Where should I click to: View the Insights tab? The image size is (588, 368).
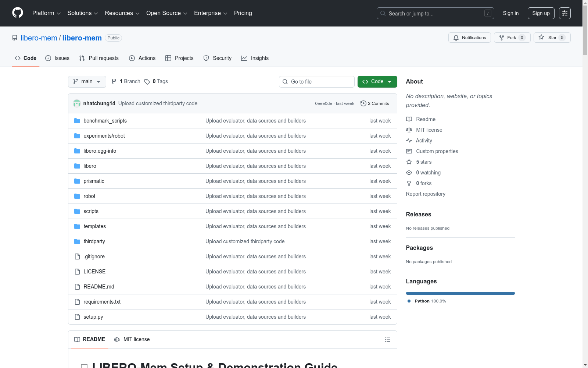pyautogui.click(x=255, y=58)
